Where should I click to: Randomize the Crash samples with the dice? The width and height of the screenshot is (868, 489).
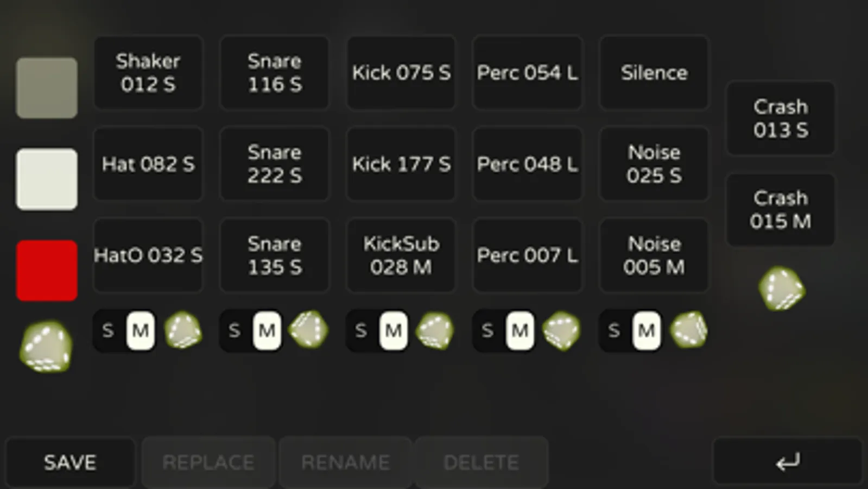781,289
